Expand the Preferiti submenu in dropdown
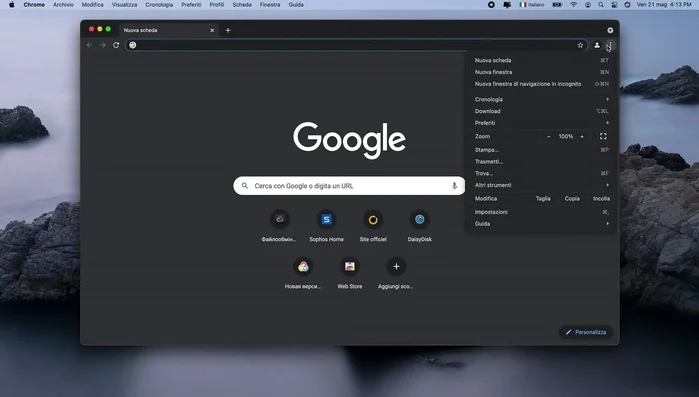 tap(541, 123)
